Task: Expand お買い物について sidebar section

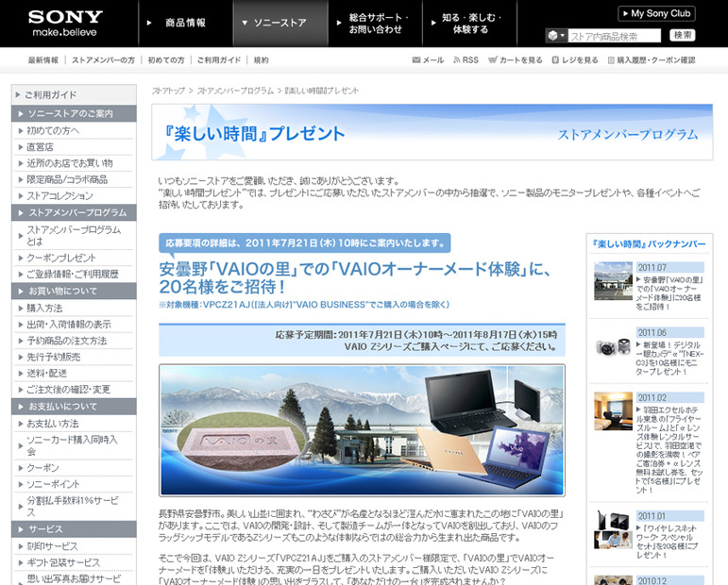Action: point(74,291)
